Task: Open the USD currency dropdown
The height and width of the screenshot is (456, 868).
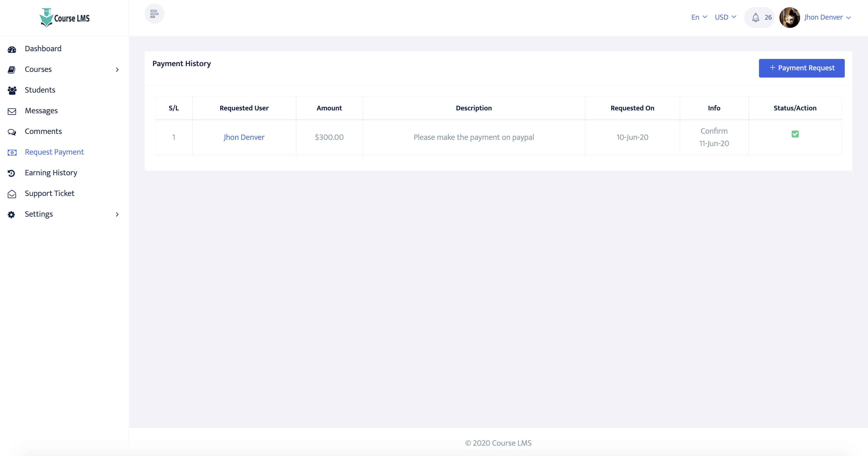Action: click(x=725, y=17)
